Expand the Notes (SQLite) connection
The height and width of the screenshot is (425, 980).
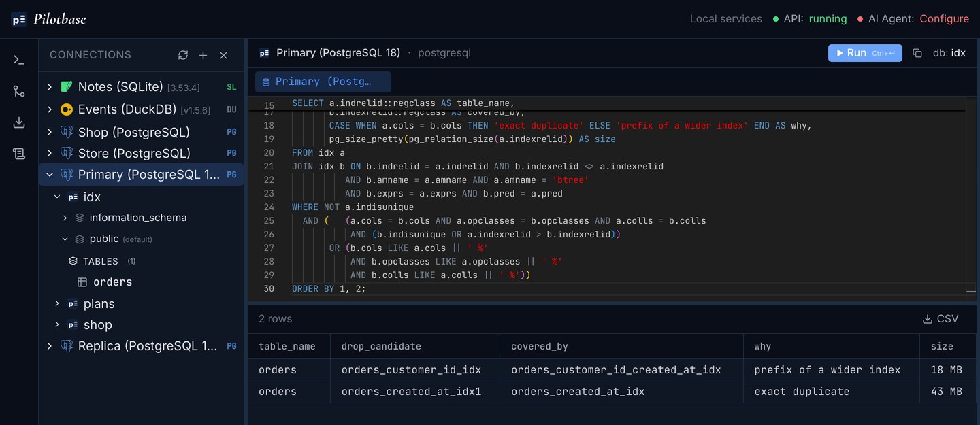tap(49, 87)
